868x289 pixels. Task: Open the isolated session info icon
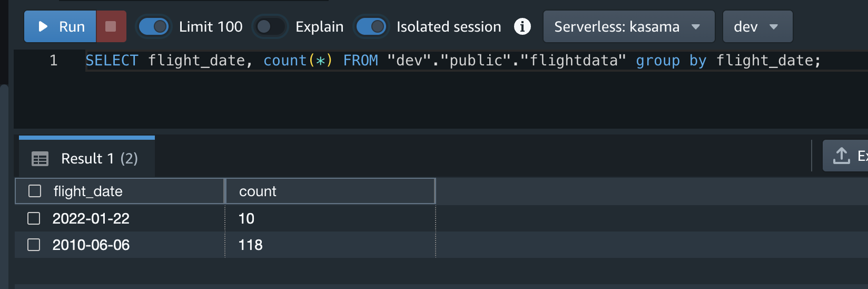coord(522,26)
